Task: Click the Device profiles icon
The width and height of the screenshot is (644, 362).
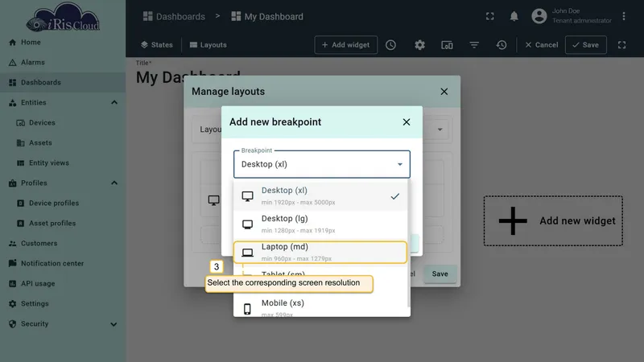Action: click(x=21, y=204)
